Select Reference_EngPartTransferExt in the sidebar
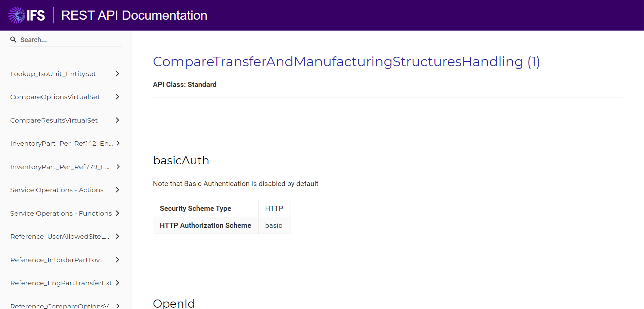 point(61,283)
